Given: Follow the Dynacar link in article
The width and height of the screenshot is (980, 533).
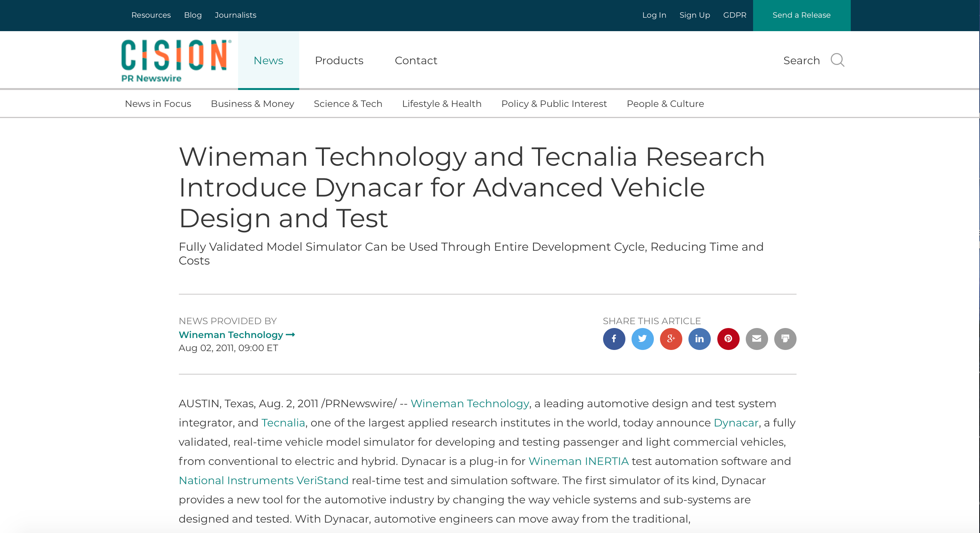Looking at the screenshot, I should pyautogui.click(x=736, y=423).
